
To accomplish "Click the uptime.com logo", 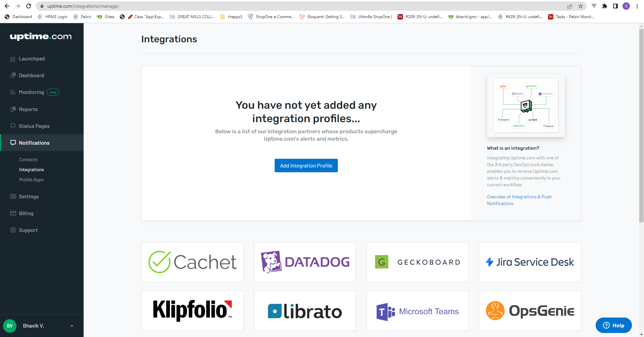I will point(41,37).
